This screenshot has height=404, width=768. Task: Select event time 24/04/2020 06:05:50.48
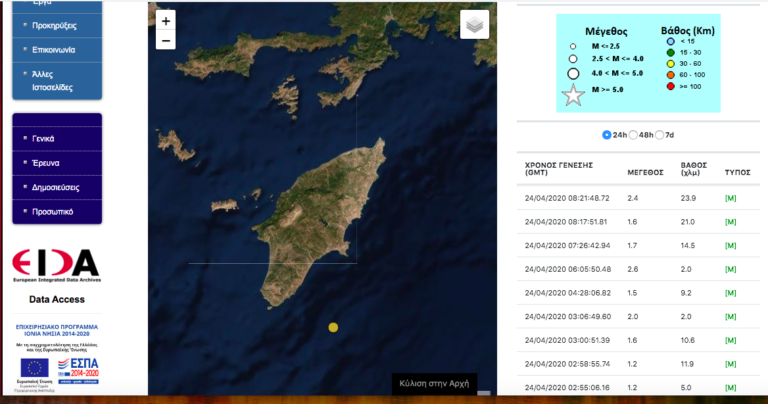pos(568,269)
